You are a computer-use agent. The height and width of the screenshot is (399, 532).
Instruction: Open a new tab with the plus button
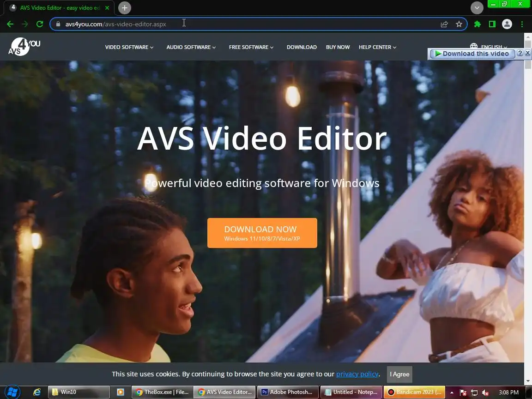tap(125, 8)
